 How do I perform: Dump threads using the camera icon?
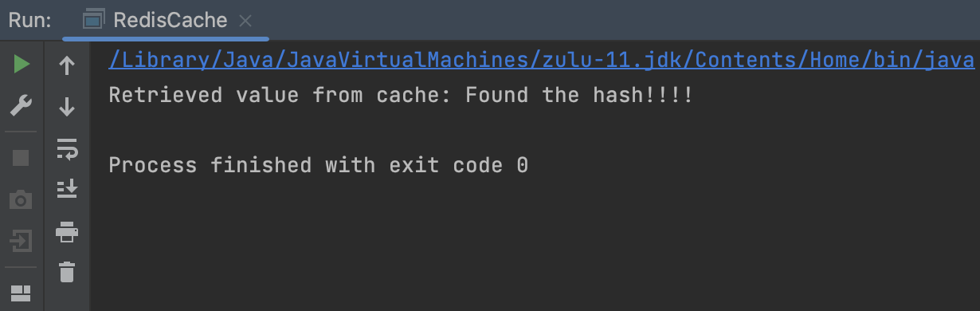(22, 199)
